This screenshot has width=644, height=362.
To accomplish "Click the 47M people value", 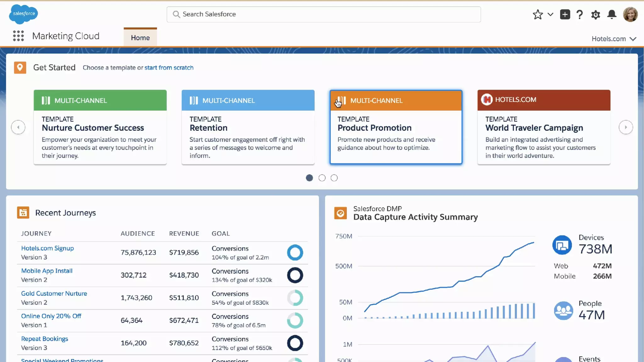I will pos(591,315).
